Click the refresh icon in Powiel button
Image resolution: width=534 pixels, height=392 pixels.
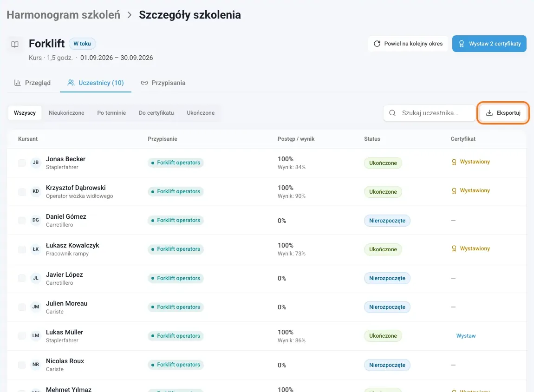[377, 44]
